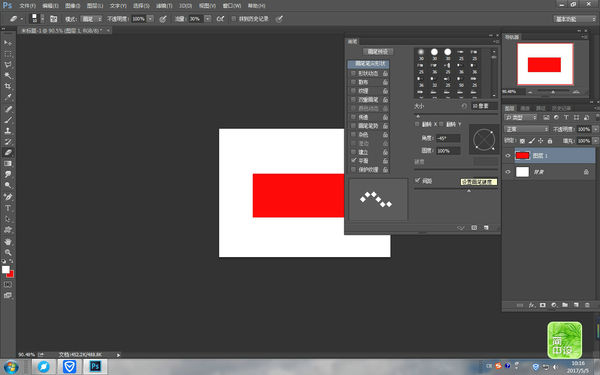Screen dimensions: 600x375
Task: Select the Magic Wand tool
Action: click(8, 75)
